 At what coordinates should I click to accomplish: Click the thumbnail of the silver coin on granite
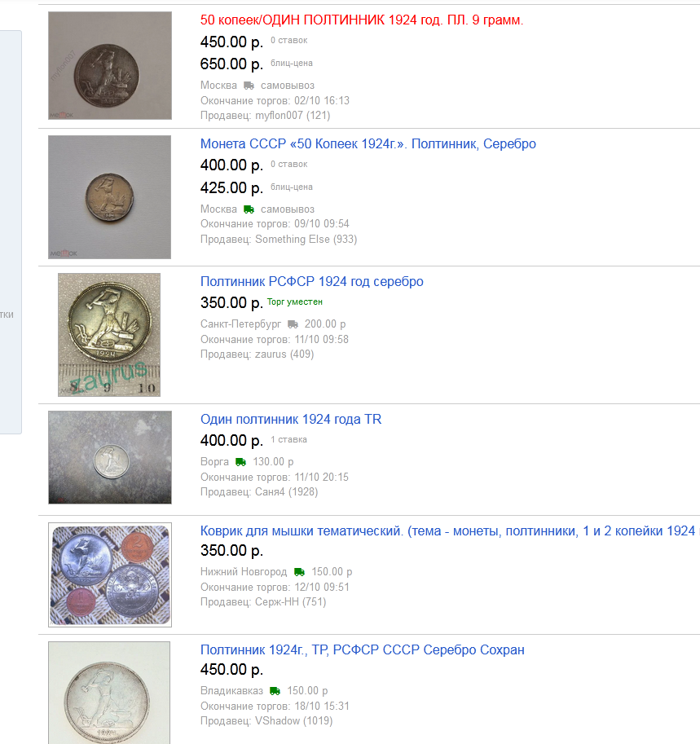[x=110, y=457]
